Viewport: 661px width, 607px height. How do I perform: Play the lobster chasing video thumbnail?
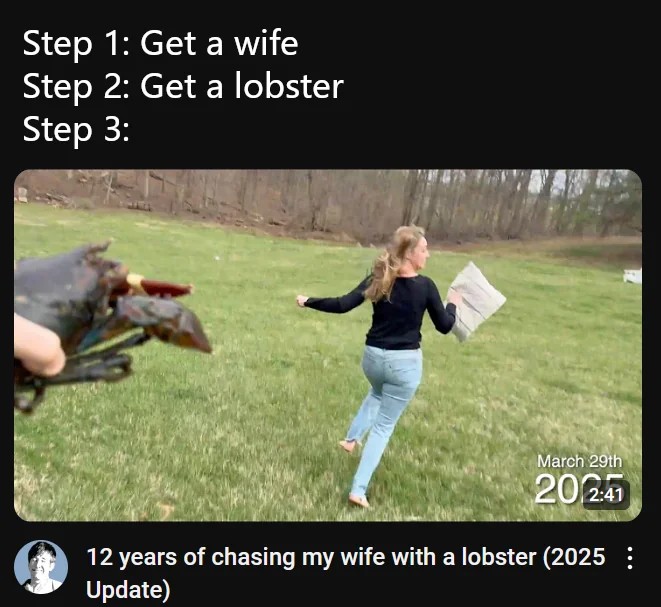pos(328,345)
